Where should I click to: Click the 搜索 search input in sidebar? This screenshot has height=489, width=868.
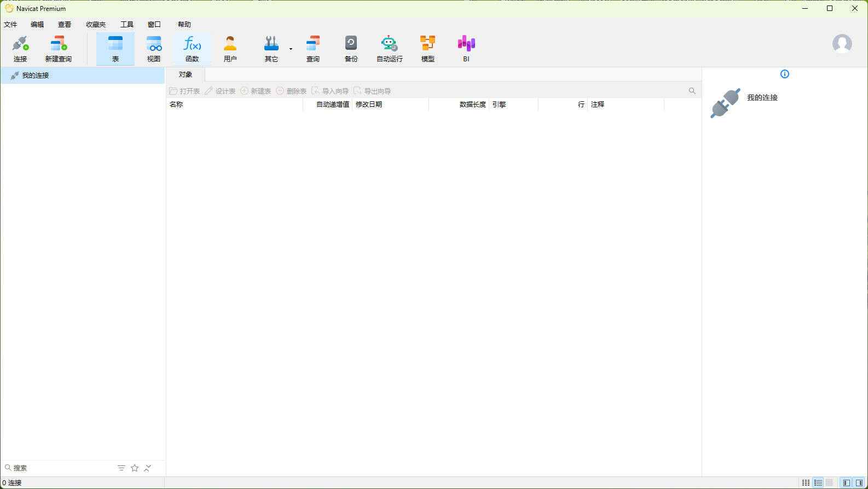[x=60, y=468]
